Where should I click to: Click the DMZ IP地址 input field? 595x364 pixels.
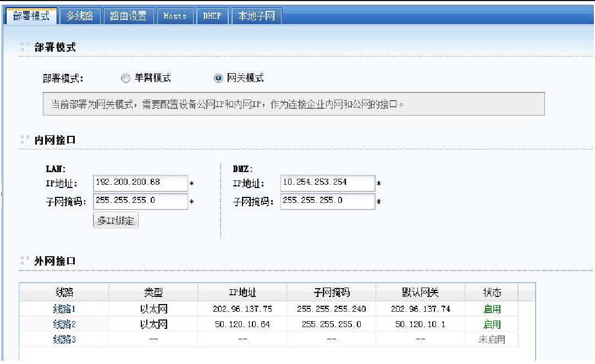pos(328,183)
